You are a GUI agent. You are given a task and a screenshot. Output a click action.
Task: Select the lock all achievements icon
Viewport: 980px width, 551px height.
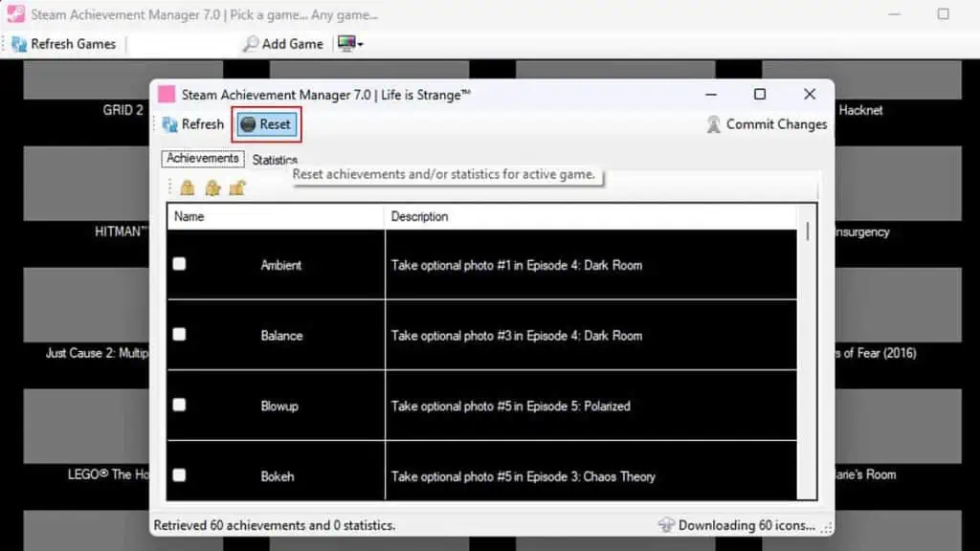coord(188,187)
